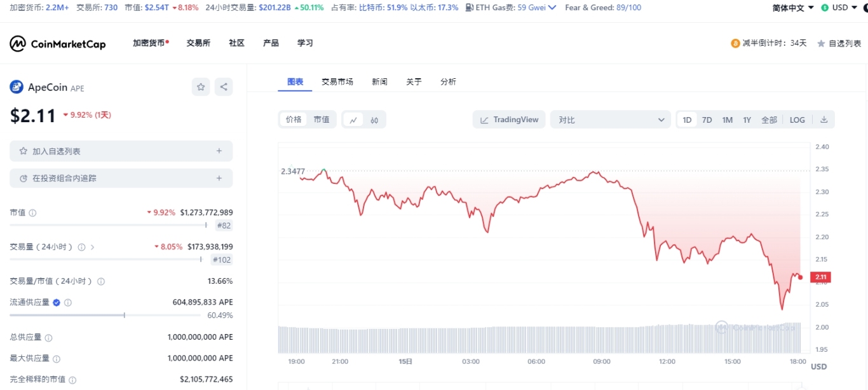Open TradingView chart button

pos(509,120)
